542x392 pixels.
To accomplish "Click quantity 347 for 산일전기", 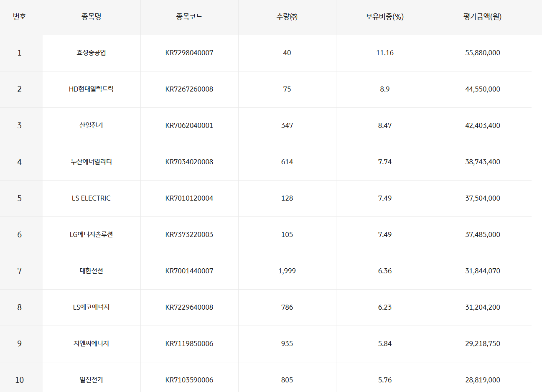I will point(287,125).
